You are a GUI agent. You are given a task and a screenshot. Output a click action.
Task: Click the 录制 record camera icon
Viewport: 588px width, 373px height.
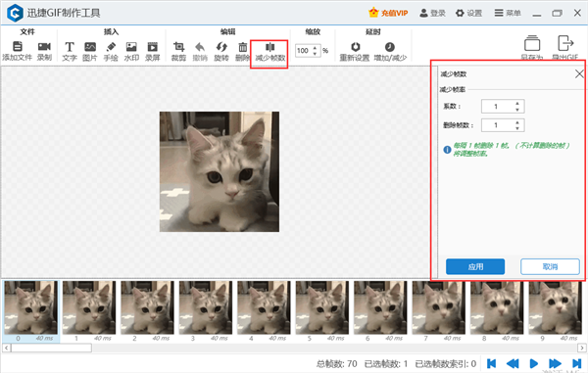pyautogui.click(x=44, y=46)
